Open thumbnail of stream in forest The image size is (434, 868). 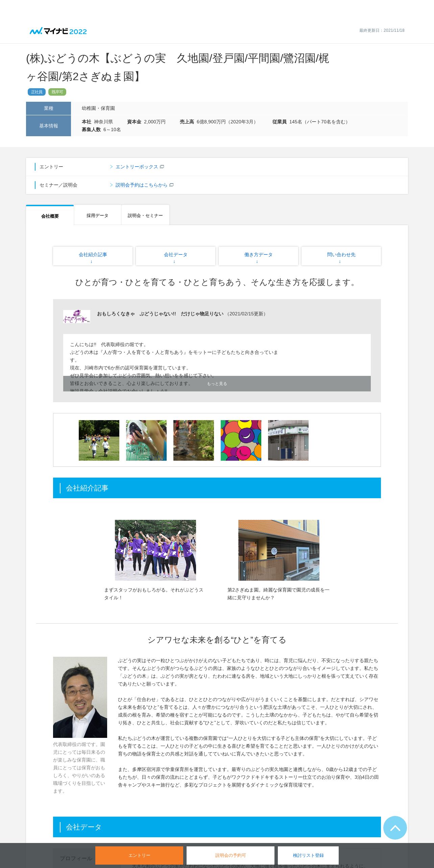[194, 440]
